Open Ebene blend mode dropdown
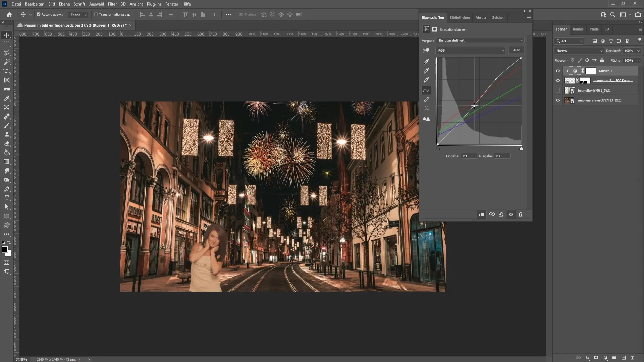This screenshot has width=644, height=362. coord(578,50)
